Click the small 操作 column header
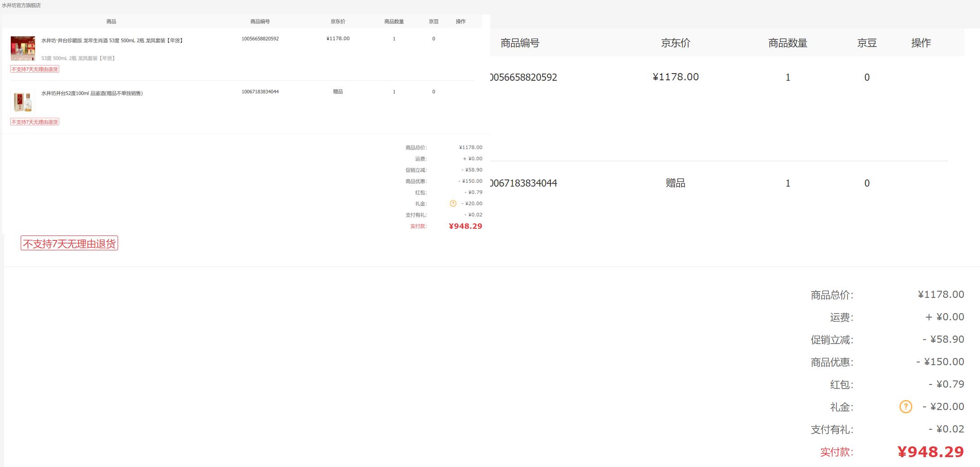Viewport: 980px width, 467px height. (x=461, y=22)
